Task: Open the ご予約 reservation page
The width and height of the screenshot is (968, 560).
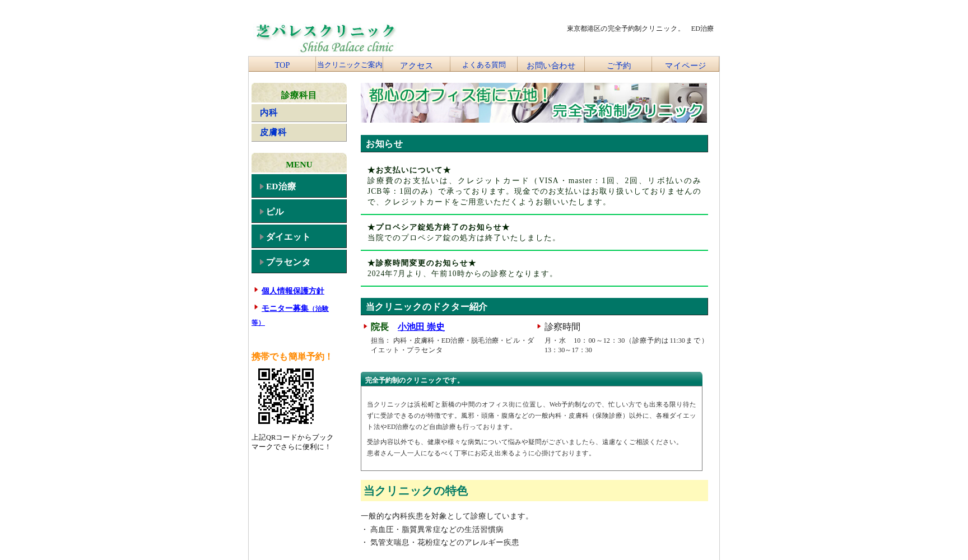Action: (618, 66)
